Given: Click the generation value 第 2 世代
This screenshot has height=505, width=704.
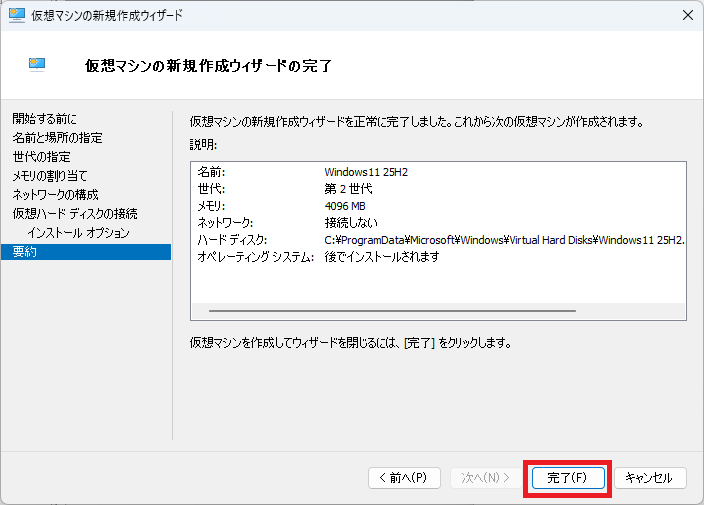Looking at the screenshot, I should coord(348,189).
